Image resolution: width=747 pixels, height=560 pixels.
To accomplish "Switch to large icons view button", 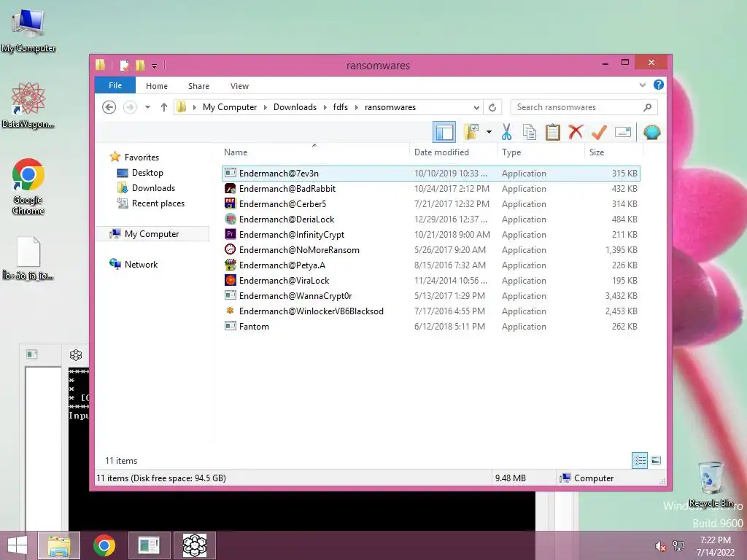I will pos(656,460).
